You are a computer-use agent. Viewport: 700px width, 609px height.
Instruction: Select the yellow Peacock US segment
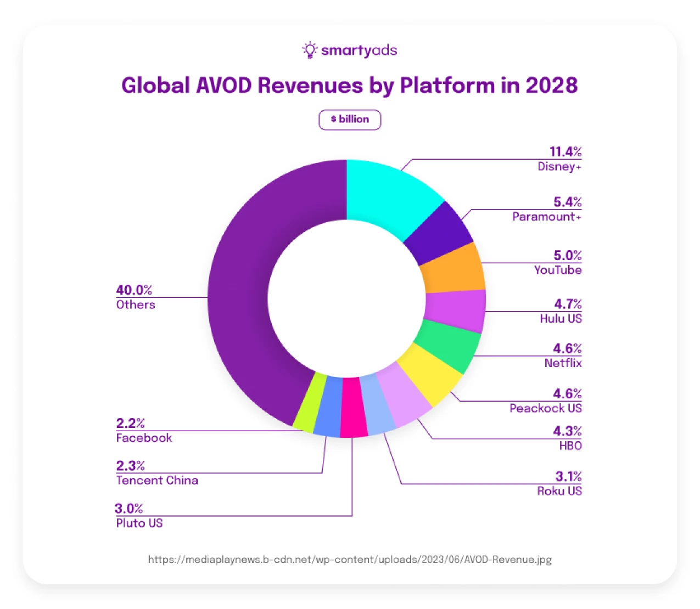429,376
